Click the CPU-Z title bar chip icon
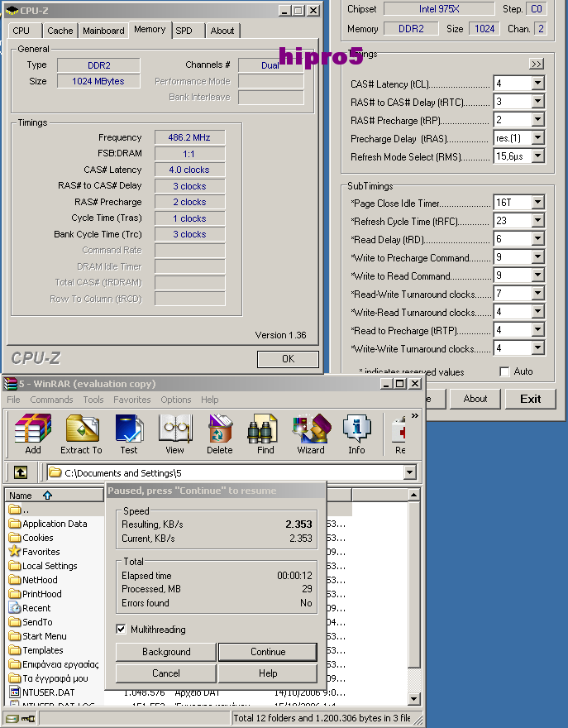568x728 pixels. click(x=12, y=10)
